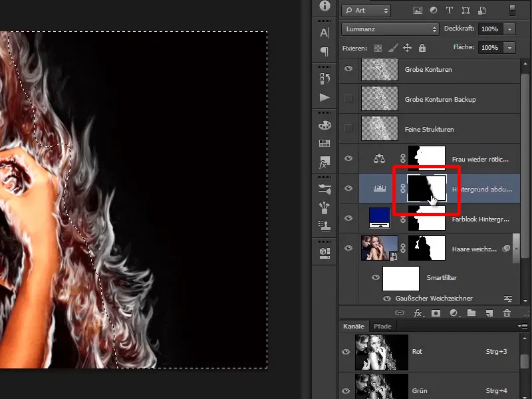The width and height of the screenshot is (532, 399).
Task: Open the Actions panel play icon
Action: tap(325, 98)
